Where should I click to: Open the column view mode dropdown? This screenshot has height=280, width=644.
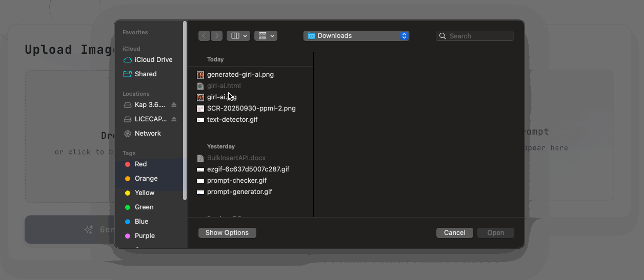pyautogui.click(x=238, y=36)
